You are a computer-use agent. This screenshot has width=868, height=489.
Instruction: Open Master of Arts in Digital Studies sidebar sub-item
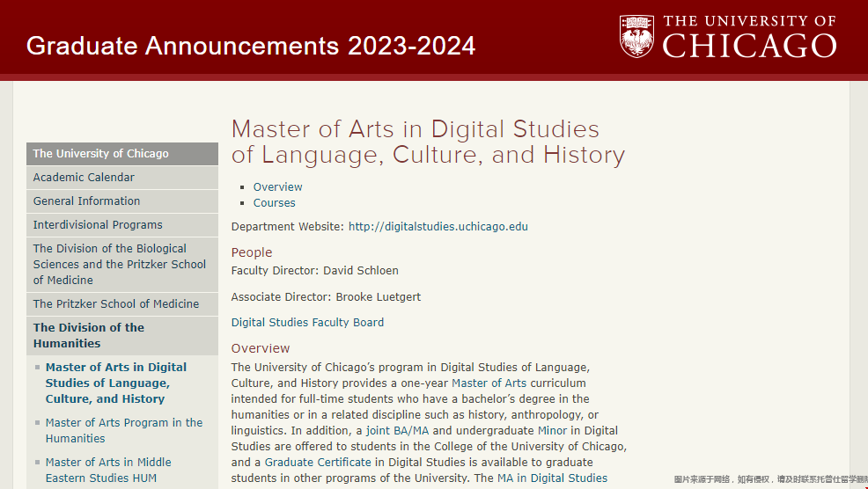point(115,383)
